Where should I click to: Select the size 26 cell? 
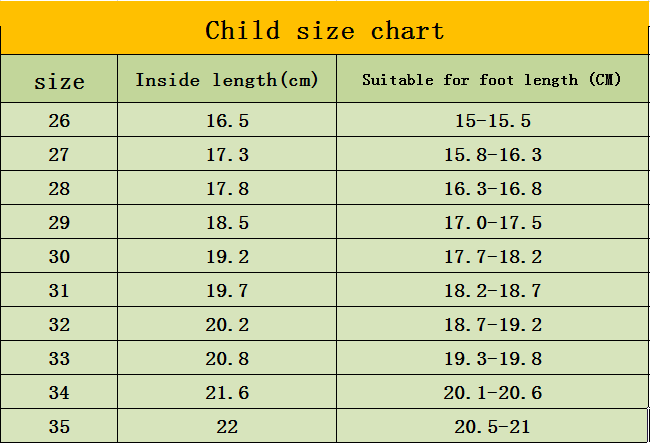(59, 121)
